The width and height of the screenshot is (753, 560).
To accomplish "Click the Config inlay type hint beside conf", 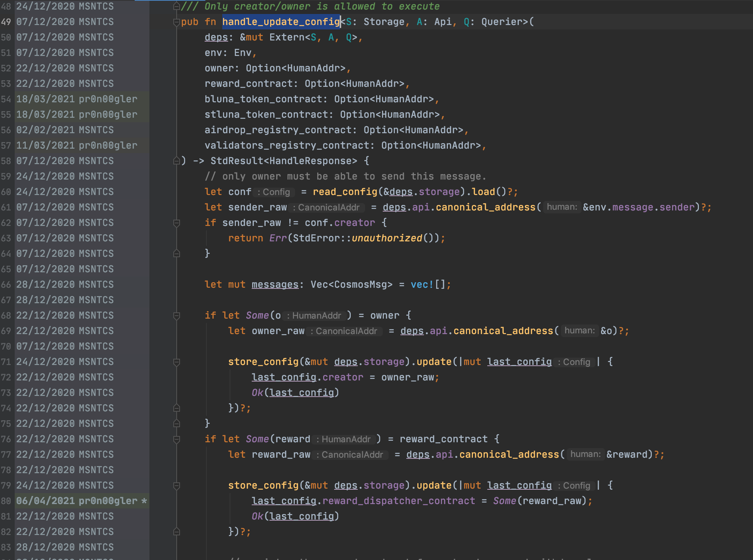I will pos(274,192).
